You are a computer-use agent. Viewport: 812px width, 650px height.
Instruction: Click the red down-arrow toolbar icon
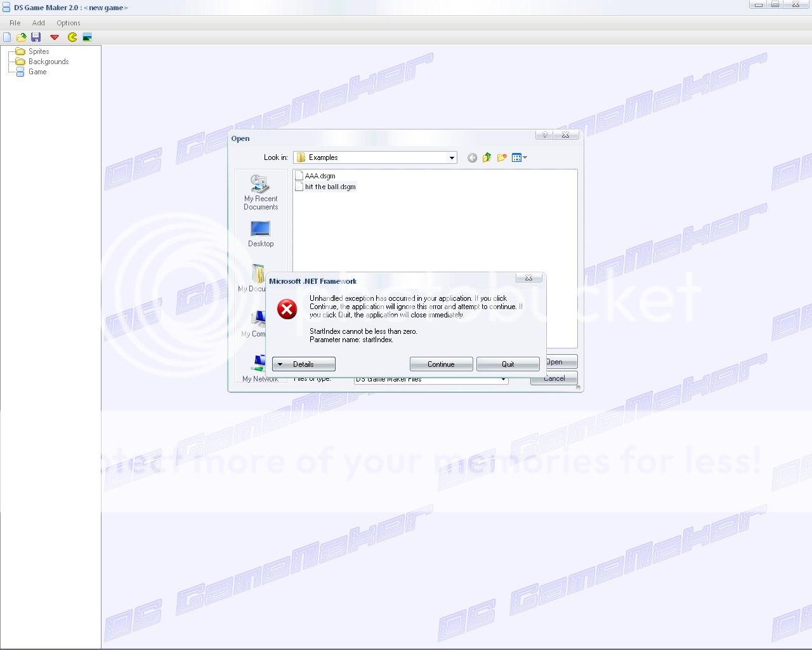tap(55, 37)
